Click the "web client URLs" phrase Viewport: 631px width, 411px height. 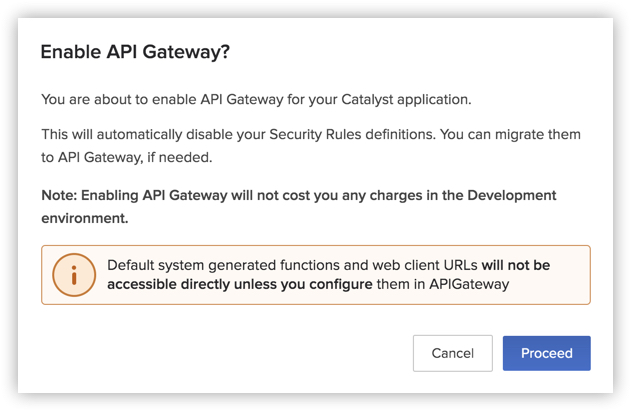tap(423, 265)
